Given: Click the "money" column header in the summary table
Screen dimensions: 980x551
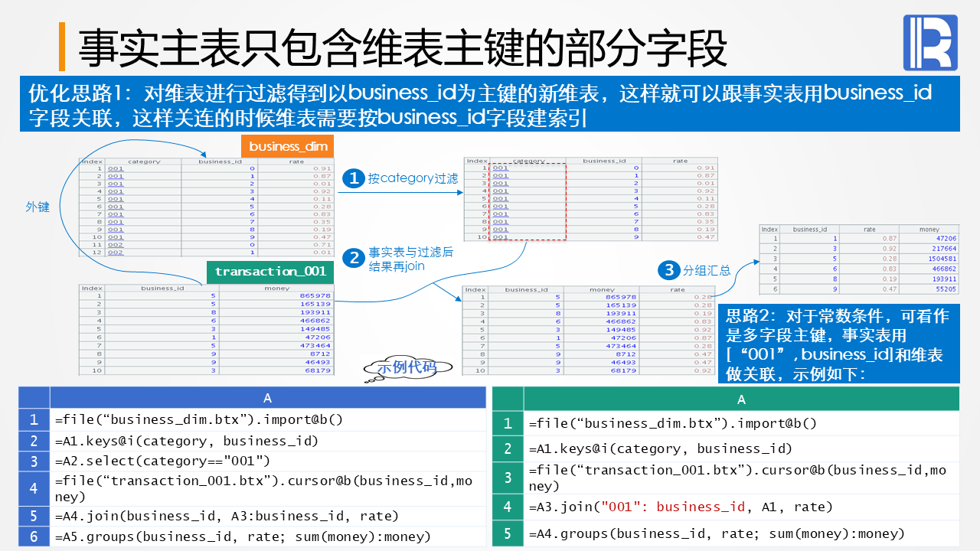Looking at the screenshot, I should 929,229.
